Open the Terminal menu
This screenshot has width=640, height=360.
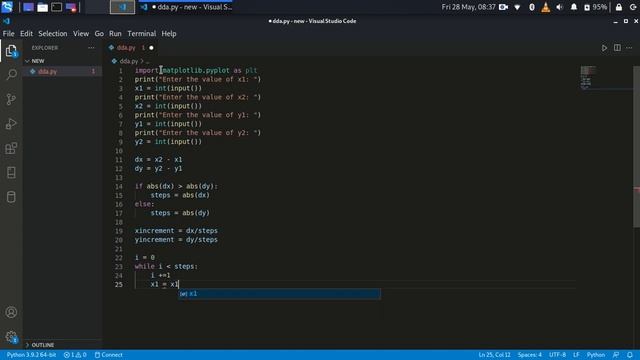click(142, 33)
